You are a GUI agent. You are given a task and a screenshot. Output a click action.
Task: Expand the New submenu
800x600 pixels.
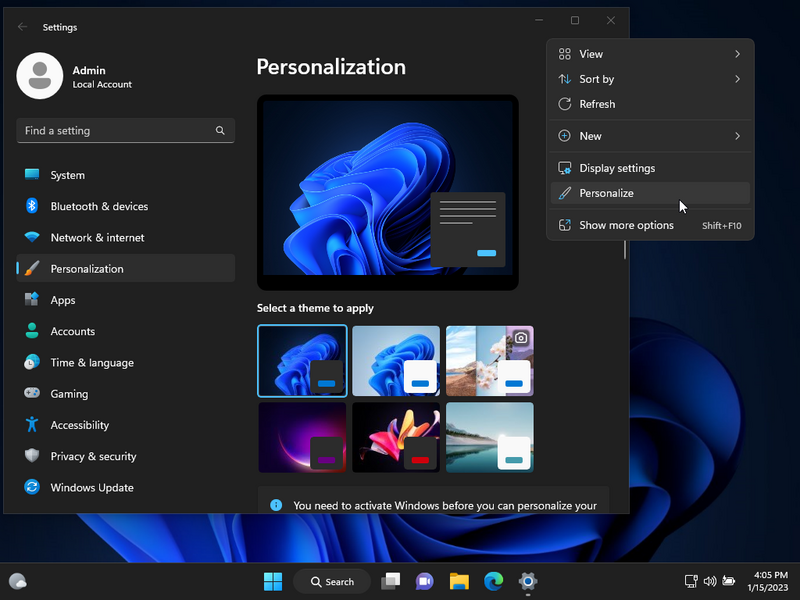coord(650,136)
